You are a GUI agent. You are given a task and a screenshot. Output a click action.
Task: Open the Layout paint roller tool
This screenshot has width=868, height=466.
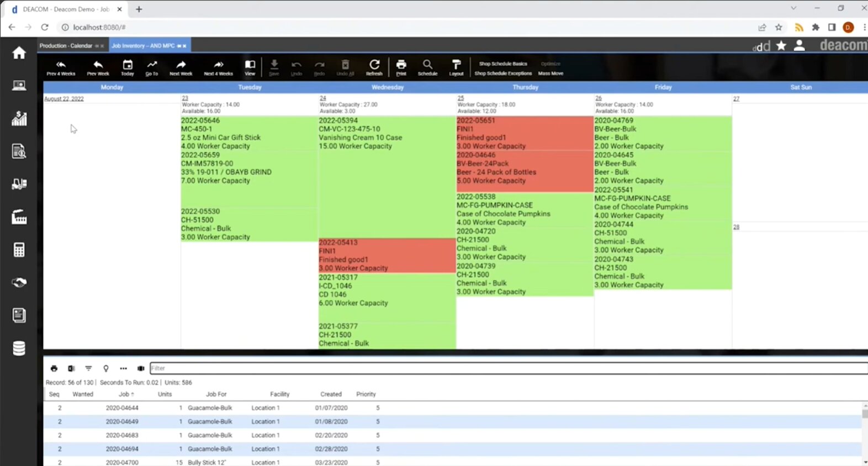[x=456, y=68]
